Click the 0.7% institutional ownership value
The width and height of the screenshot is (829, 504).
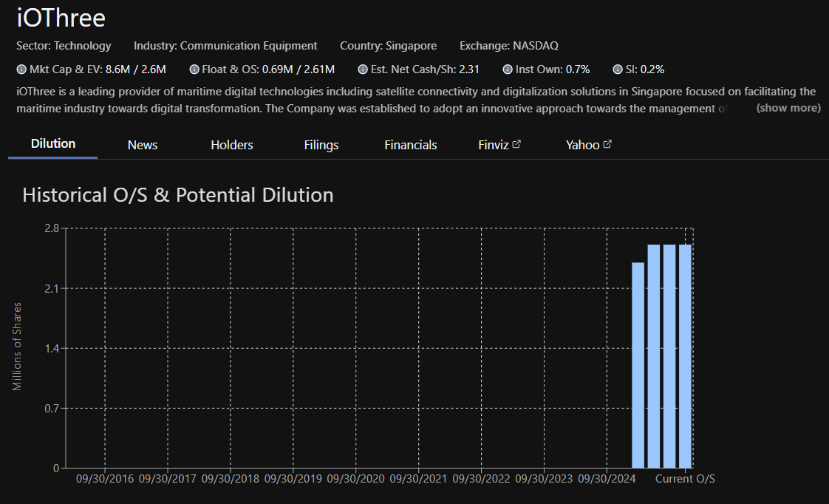[577, 69]
